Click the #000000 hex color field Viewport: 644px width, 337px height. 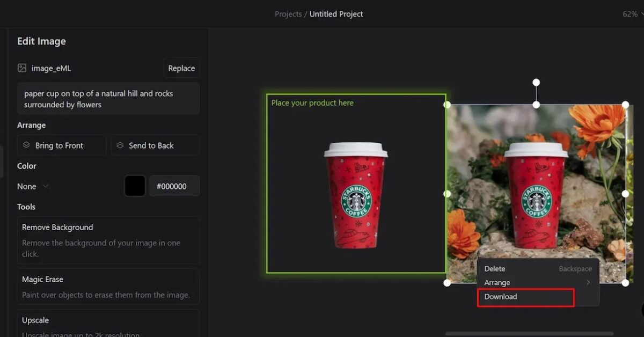(174, 186)
